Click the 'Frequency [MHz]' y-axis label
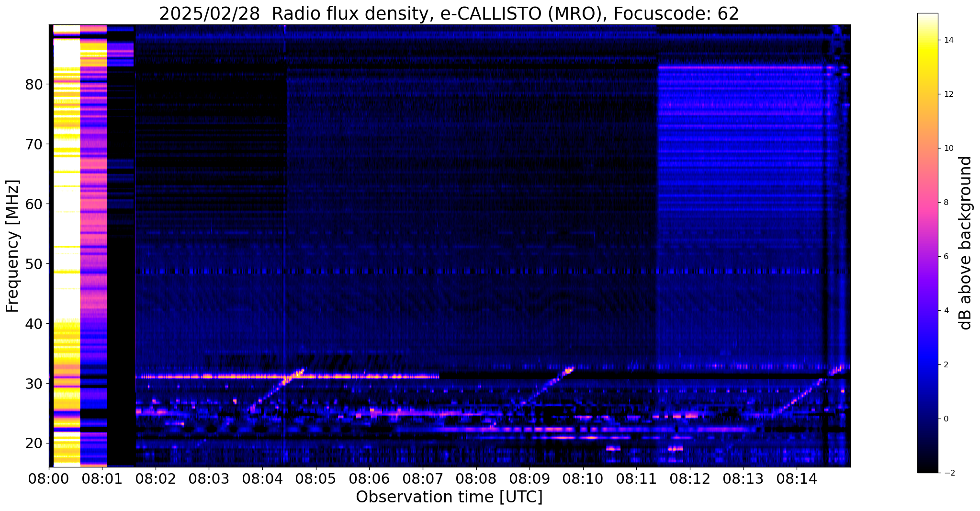The image size is (980, 511). (12, 246)
